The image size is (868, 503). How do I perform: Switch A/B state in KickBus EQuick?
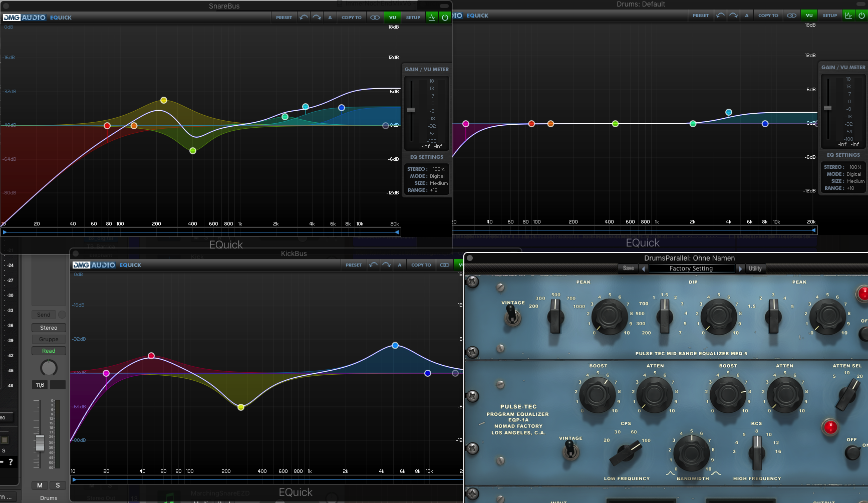(400, 265)
